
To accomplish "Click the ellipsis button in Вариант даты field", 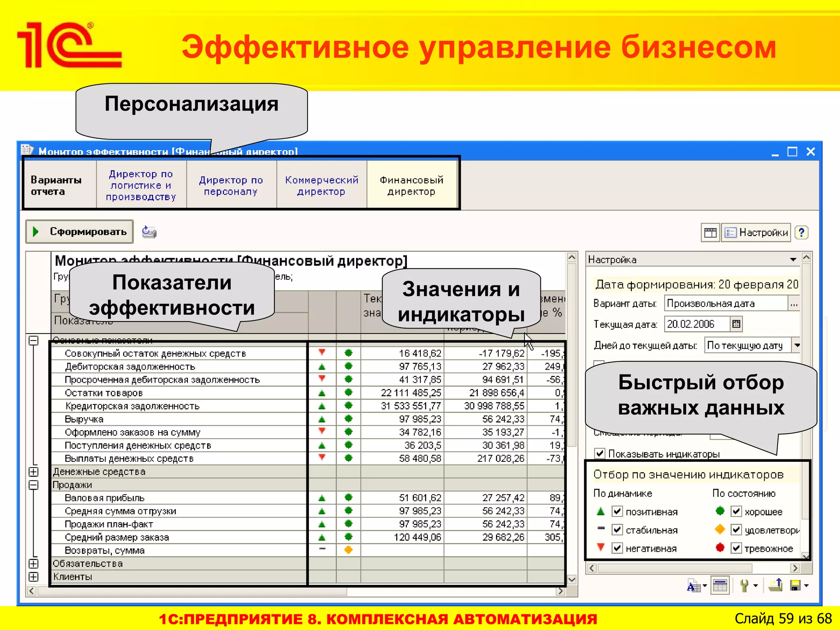I will [x=794, y=304].
